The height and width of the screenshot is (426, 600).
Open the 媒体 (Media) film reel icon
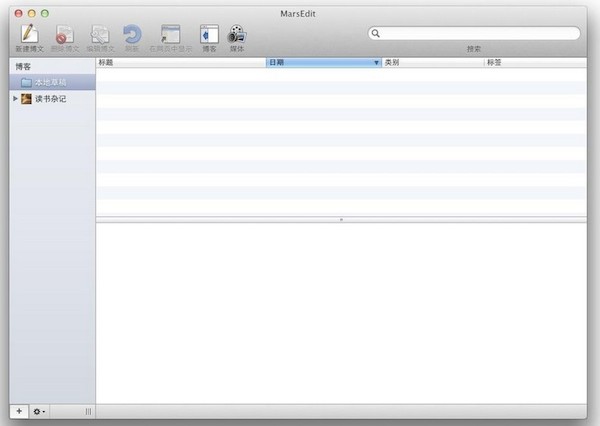[237, 34]
